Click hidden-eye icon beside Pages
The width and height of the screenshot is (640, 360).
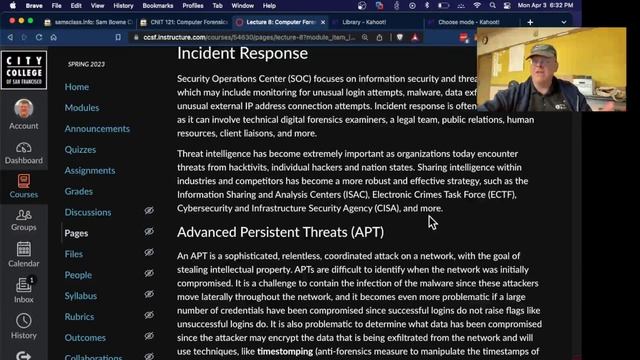pyautogui.click(x=149, y=231)
